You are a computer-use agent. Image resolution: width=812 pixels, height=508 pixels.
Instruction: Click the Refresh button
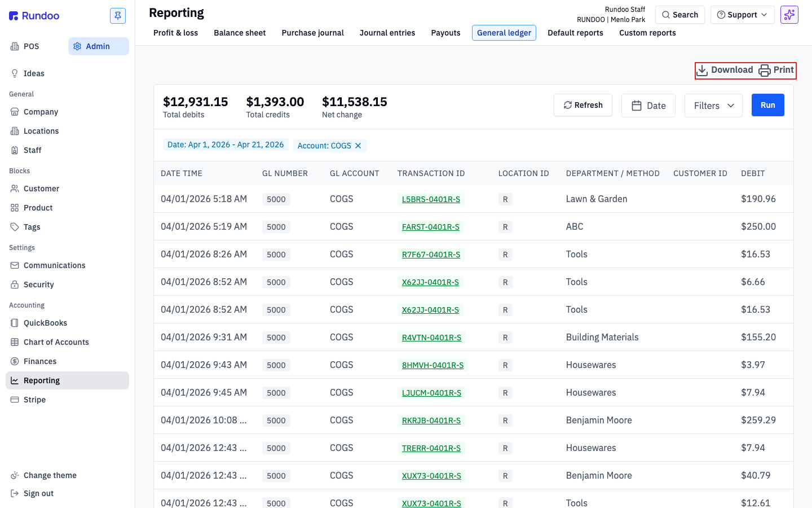583,105
